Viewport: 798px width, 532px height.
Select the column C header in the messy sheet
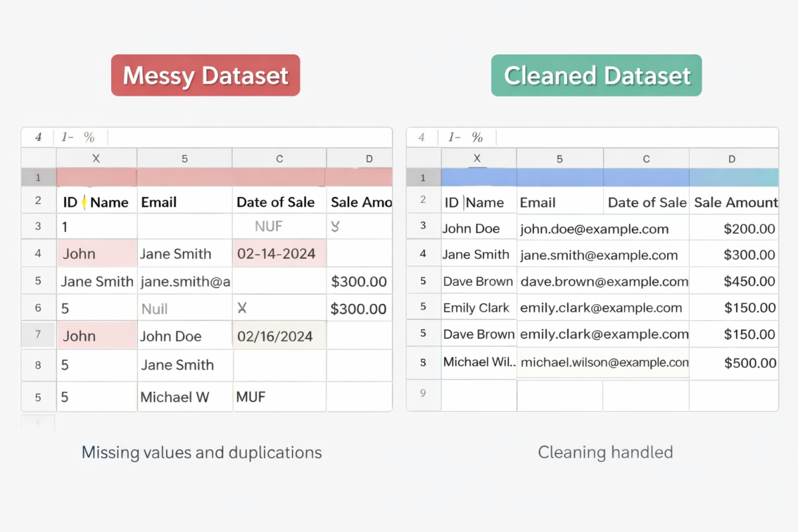coord(279,159)
